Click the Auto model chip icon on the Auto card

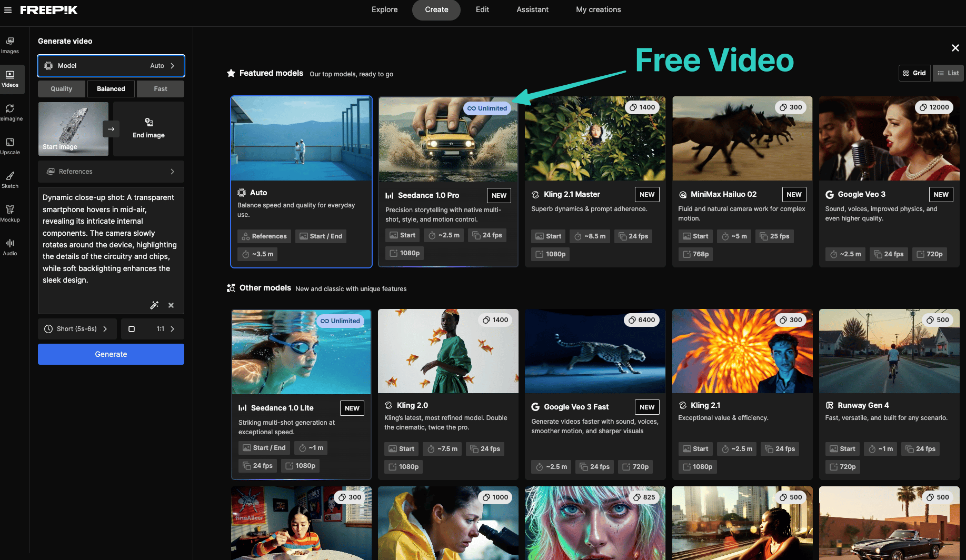(242, 193)
